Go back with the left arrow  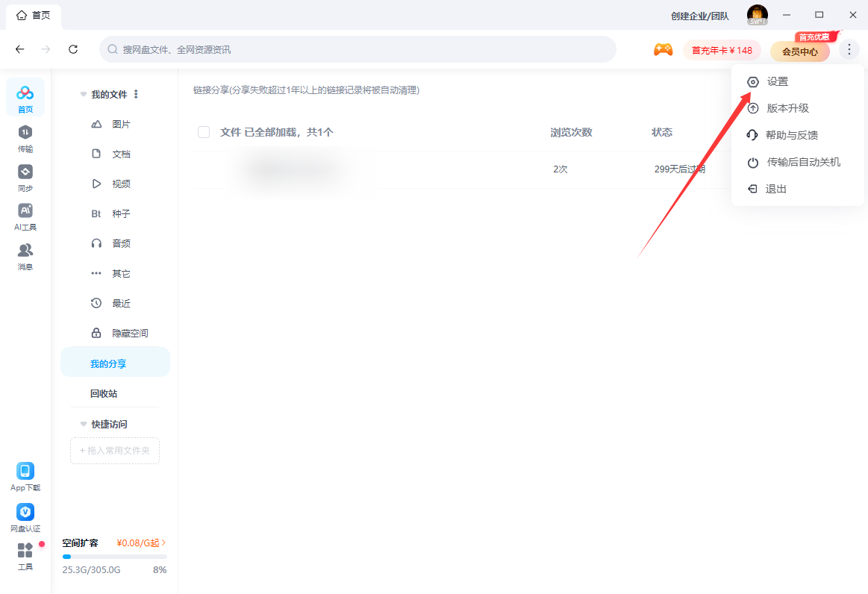(20, 49)
